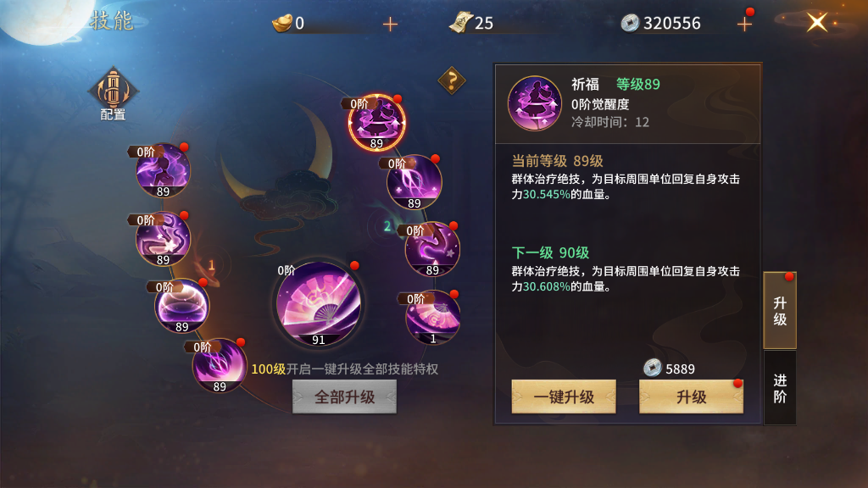Select the small fan skill level 1
This screenshot has height=488, width=868.
click(x=433, y=317)
